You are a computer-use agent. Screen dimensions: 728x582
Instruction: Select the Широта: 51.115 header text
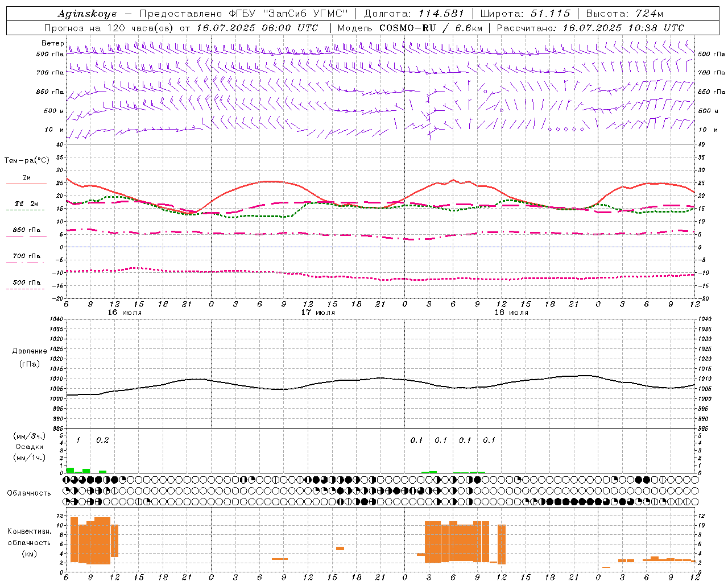pyautogui.click(x=525, y=14)
